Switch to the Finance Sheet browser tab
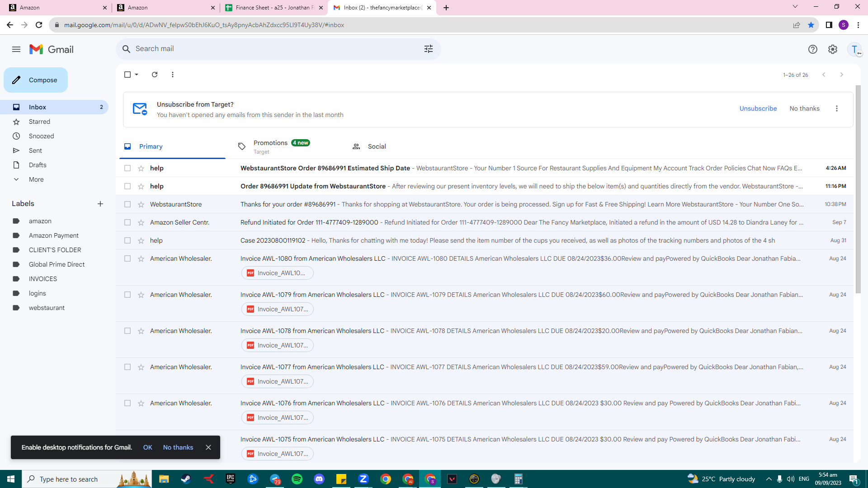868x488 pixels. (274, 8)
